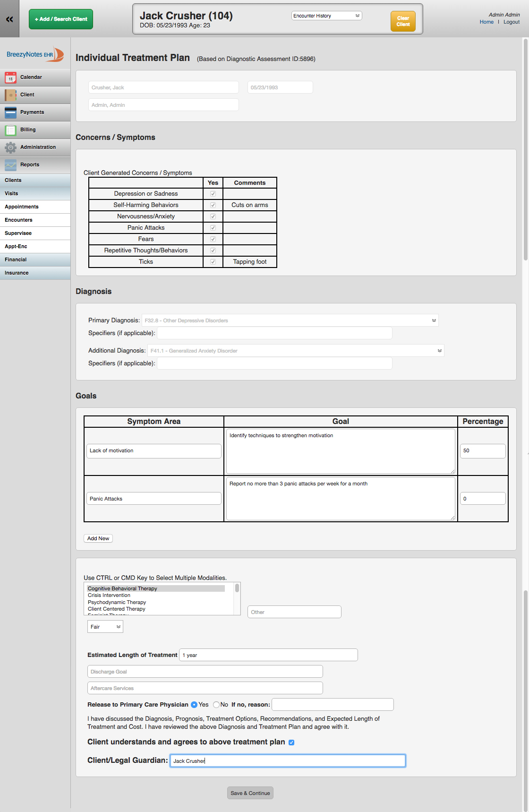The image size is (529, 812).
Task: Open the Supervisee sidebar item
Action: tap(35, 233)
